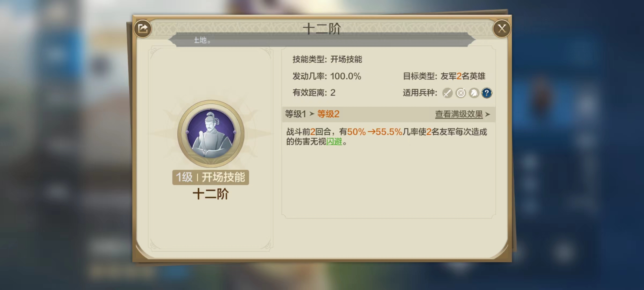Click the arrow after 查看满级效果
Image resolution: width=644 pixels, height=290 pixels.
point(488,114)
